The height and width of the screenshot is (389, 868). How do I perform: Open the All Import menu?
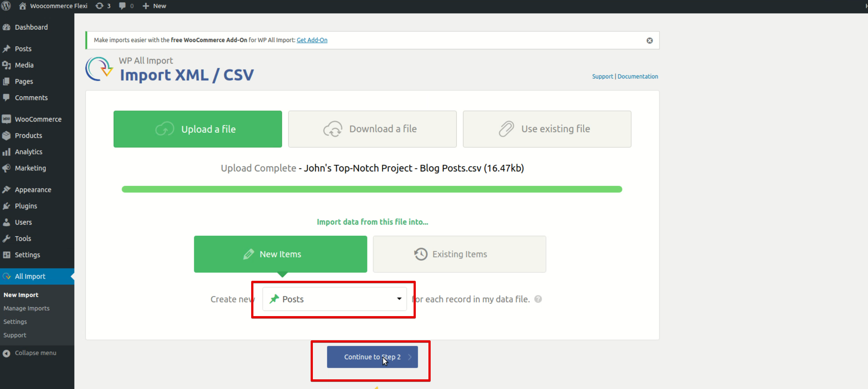coord(37,277)
